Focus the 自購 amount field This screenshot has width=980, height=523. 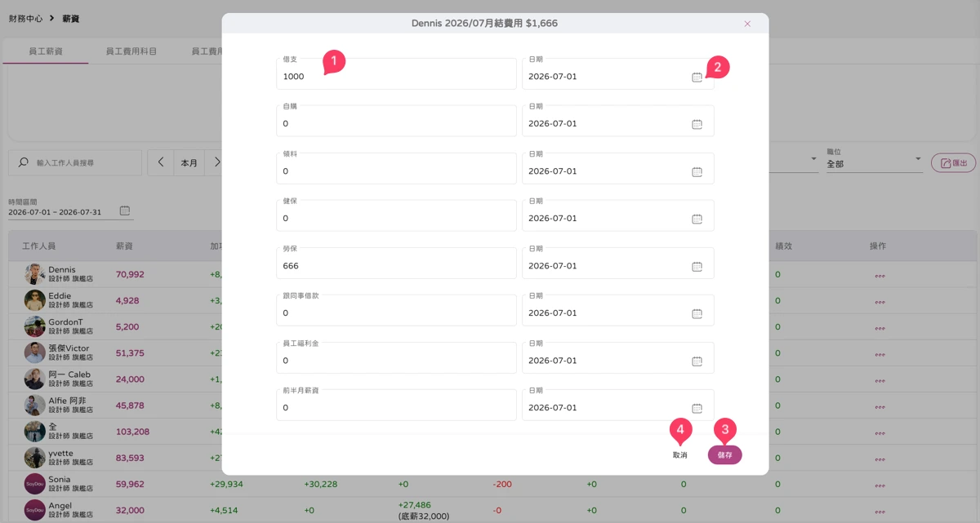click(x=396, y=121)
